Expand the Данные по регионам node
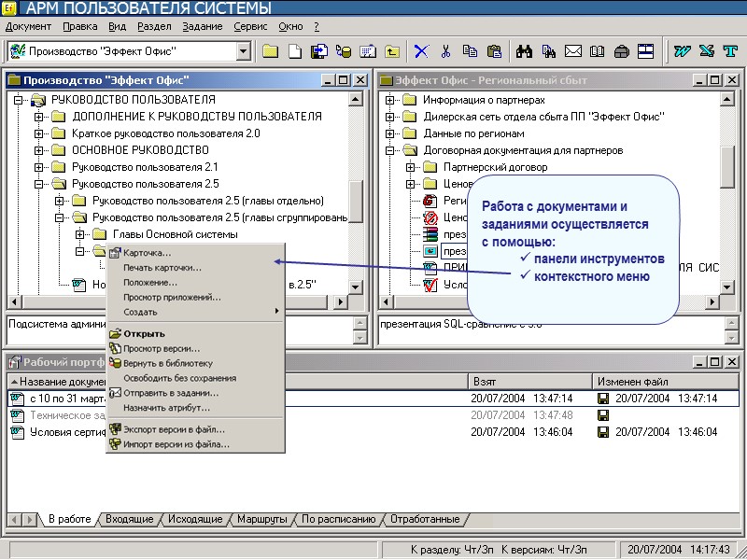747x560 pixels. (x=389, y=133)
